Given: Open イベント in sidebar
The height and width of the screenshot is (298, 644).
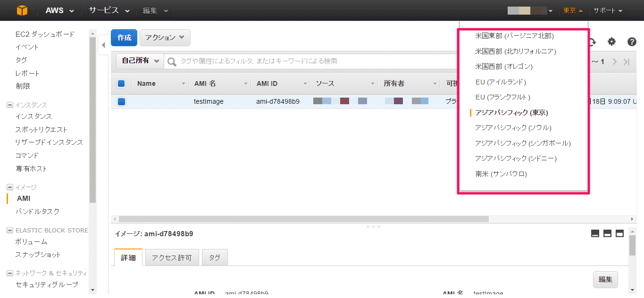Looking at the screenshot, I should pyautogui.click(x=27, y=47).
